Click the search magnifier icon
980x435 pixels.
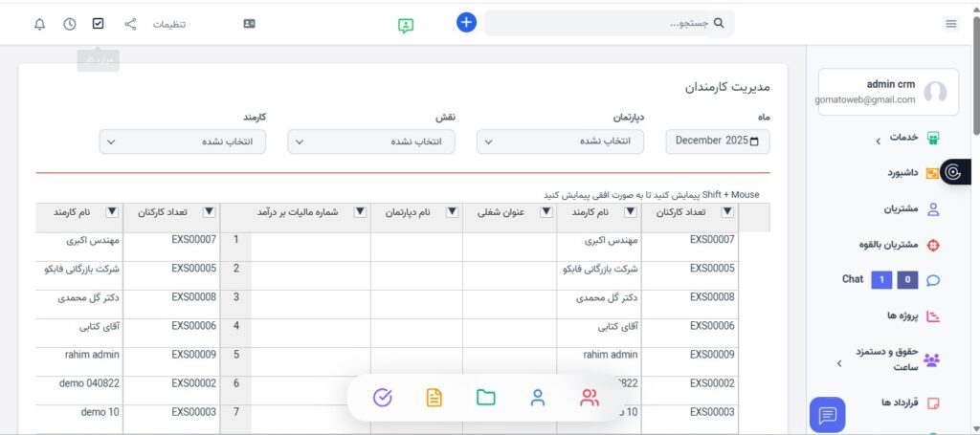point(718,23)
